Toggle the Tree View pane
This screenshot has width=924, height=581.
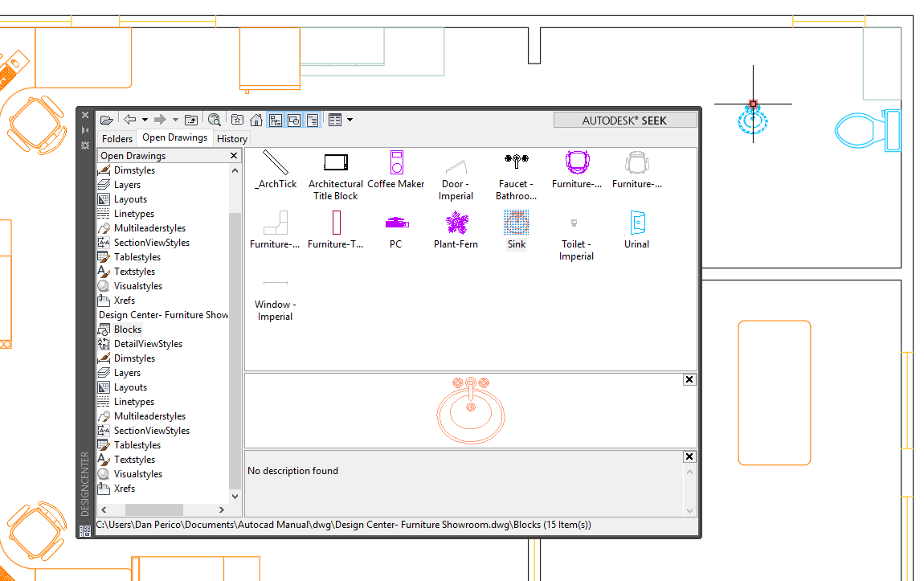click(x=276, y=119)
